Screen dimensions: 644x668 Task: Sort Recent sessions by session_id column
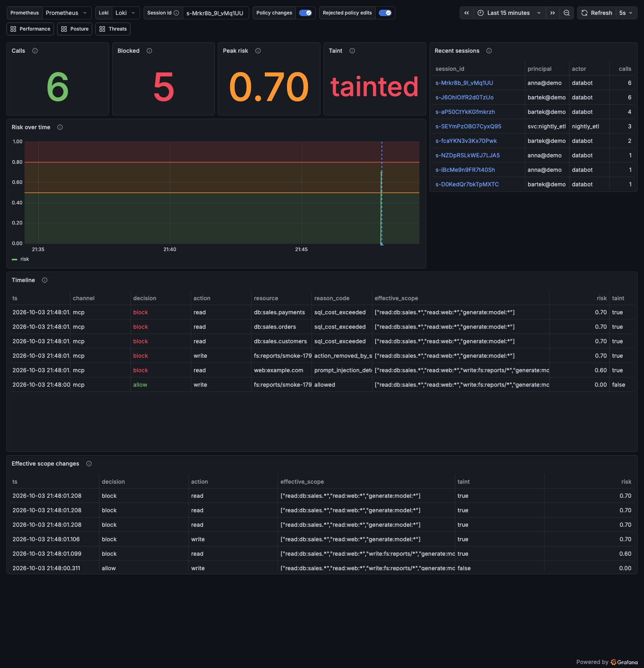450,69
